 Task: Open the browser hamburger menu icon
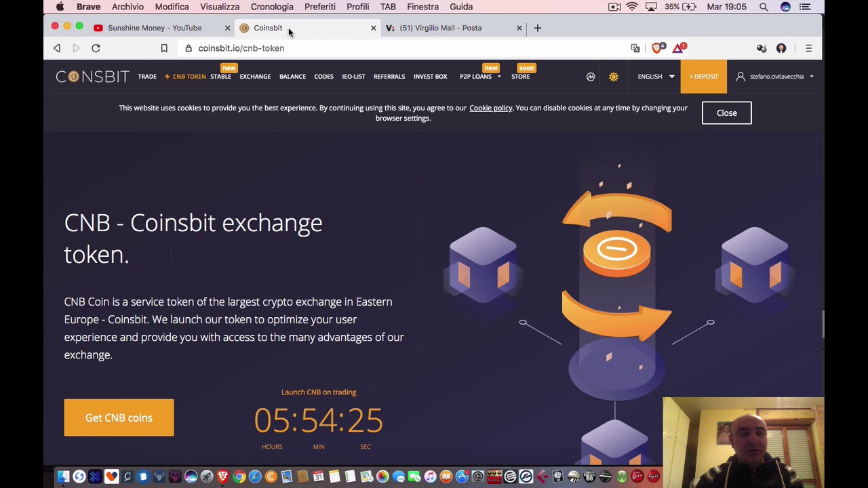[808, 48]
